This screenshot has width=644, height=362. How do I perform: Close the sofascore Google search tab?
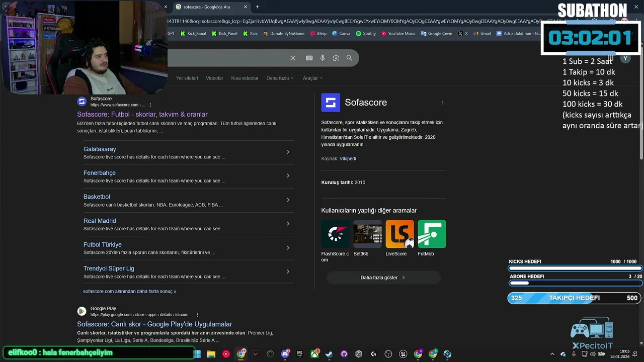(246, 7)
